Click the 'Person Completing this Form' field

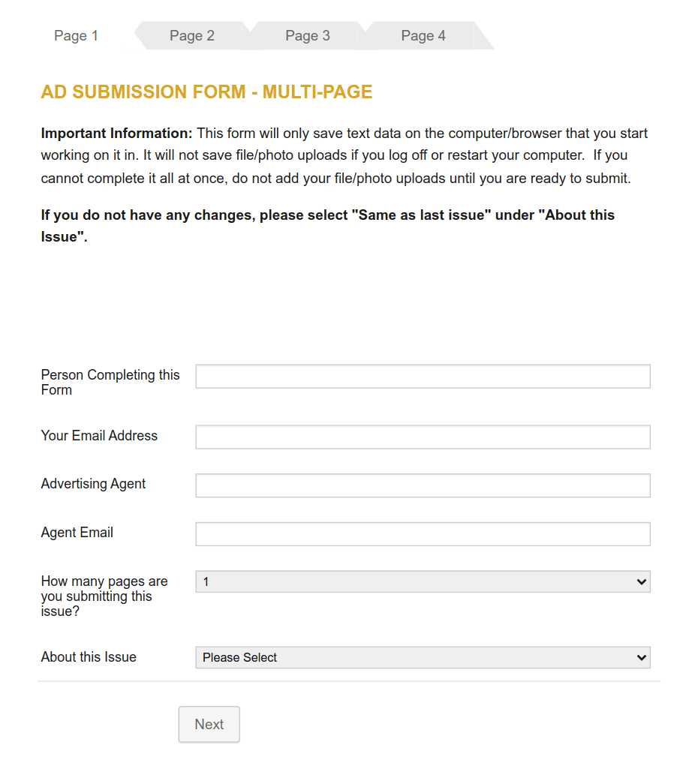point(423,376)
